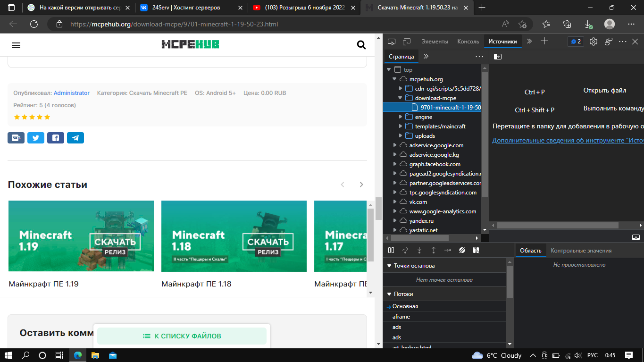Activate the DevTools inspect element picker

pos(392,42)
